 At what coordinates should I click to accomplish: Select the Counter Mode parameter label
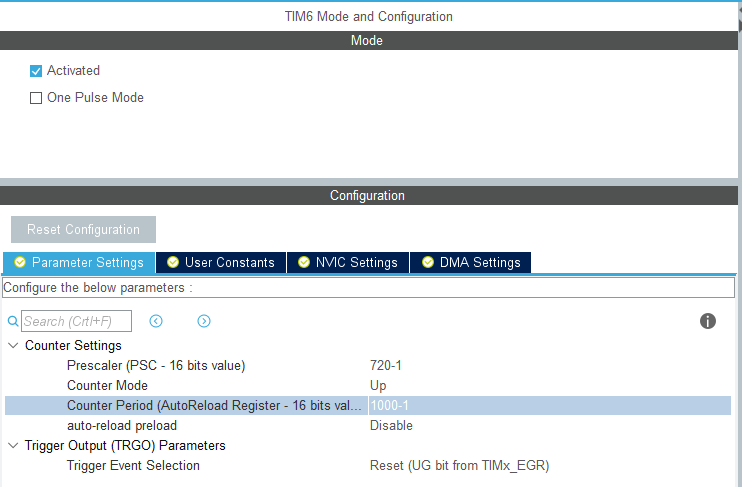[x=107, y=385]
